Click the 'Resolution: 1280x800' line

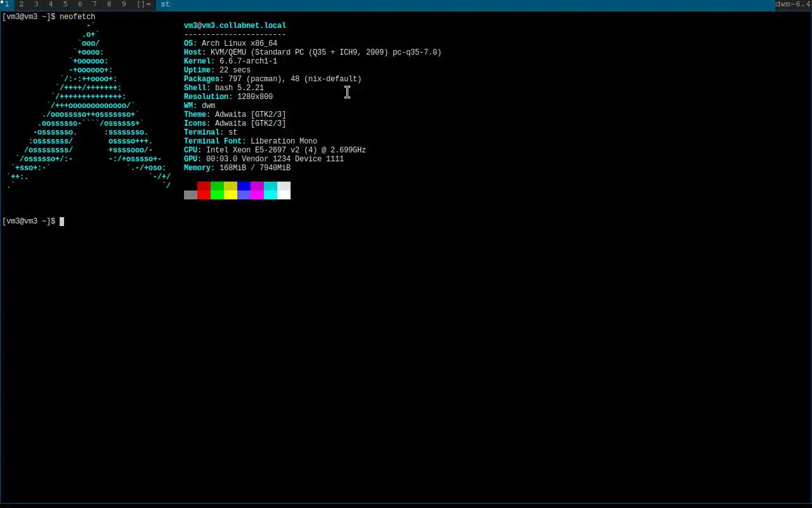pos(228,97)
